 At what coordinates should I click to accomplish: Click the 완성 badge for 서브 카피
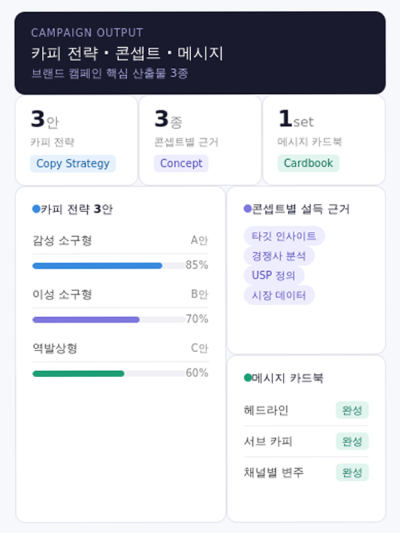[x=352, y=441]
